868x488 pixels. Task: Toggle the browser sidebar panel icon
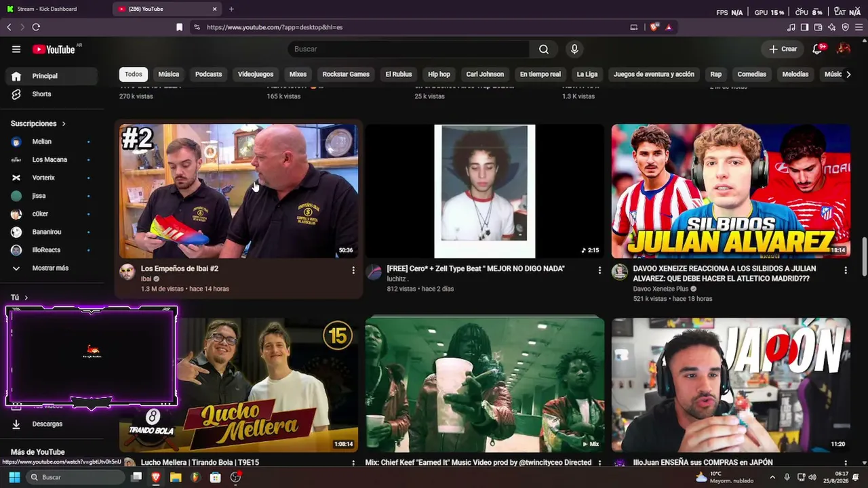pyautogui.click(x=804, y=27)
